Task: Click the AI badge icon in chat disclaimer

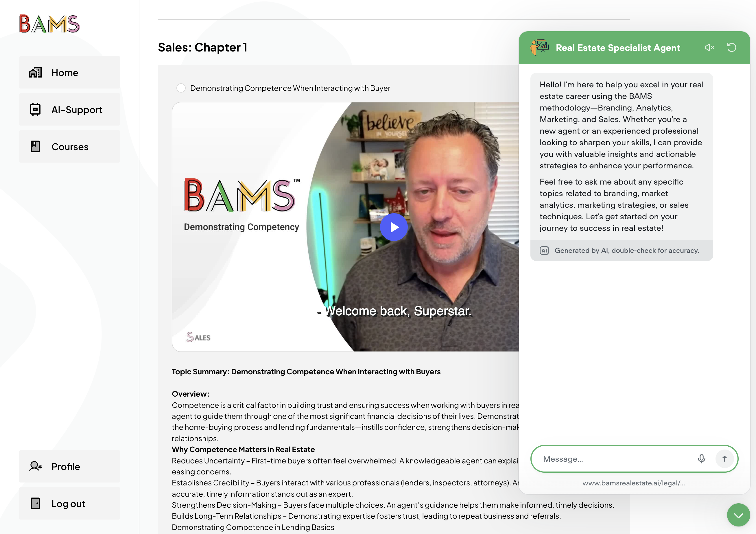Action: [x=544, y=251]
